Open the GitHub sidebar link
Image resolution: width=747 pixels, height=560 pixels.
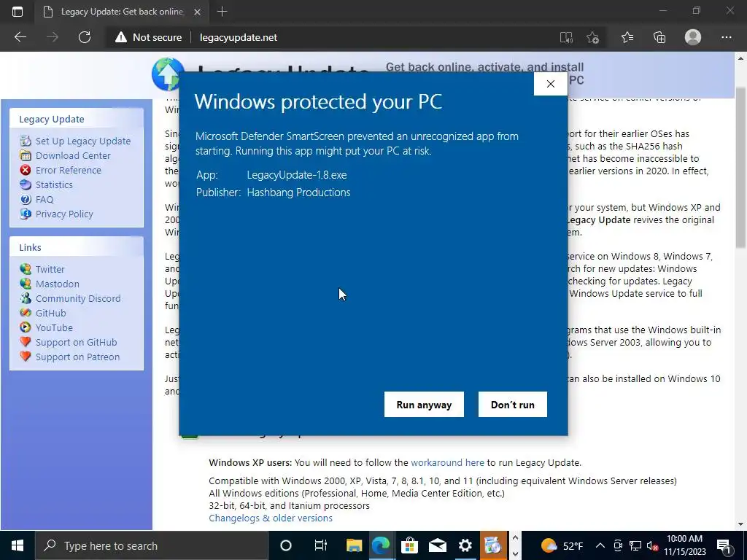point(50,314)
